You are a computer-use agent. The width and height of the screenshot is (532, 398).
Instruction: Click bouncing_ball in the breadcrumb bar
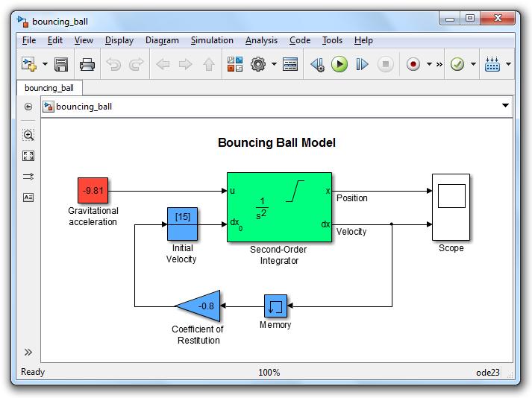(84, 107)
